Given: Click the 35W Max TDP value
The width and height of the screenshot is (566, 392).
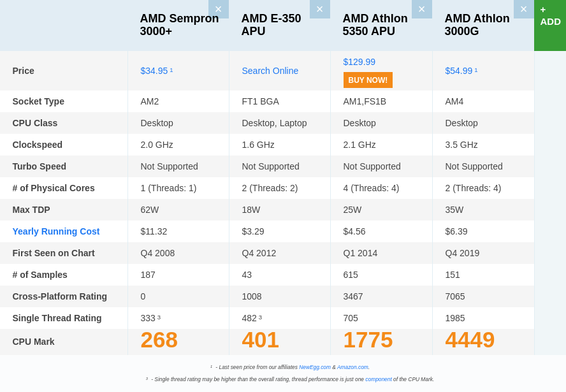Looking at the screenshot, I should coord(454,210).
